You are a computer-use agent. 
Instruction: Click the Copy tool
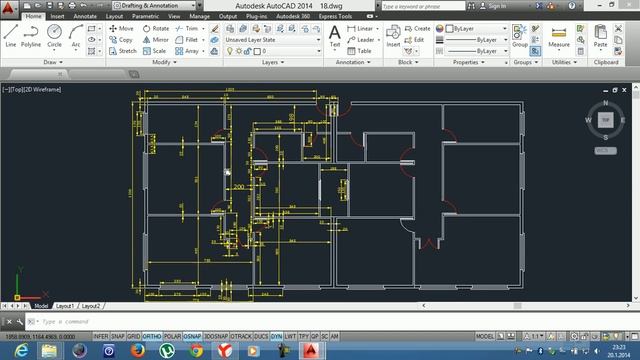pyautogui.click(x=121, y=40)
